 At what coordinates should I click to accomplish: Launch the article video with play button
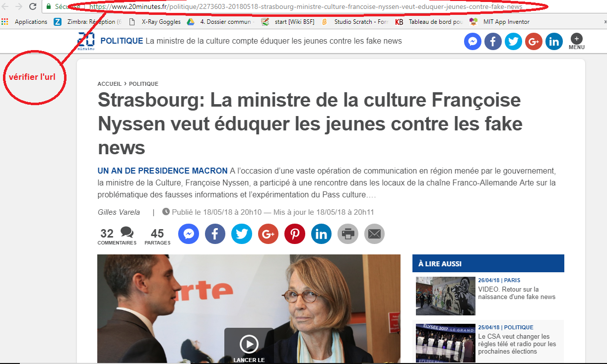pyautogui.click(x=249, y=344)
